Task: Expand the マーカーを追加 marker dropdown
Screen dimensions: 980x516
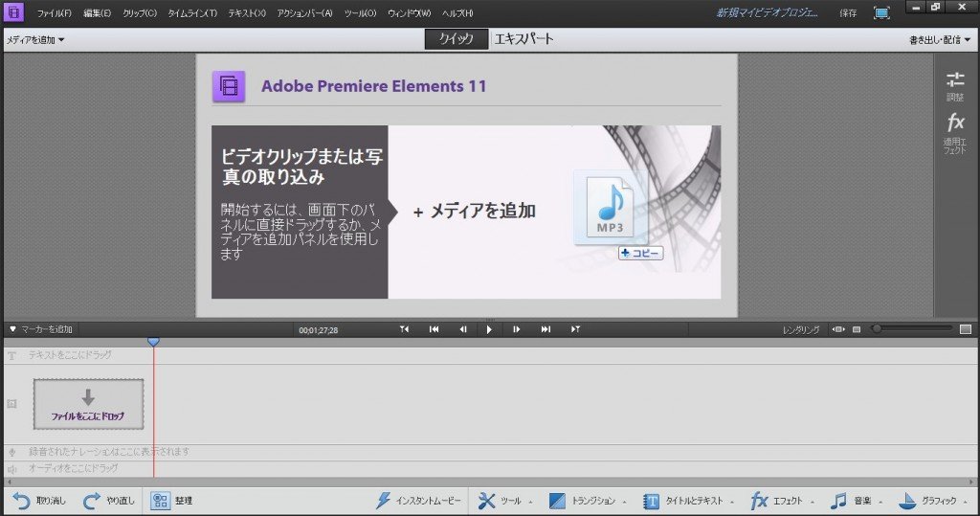Action: tap(40, 329)
